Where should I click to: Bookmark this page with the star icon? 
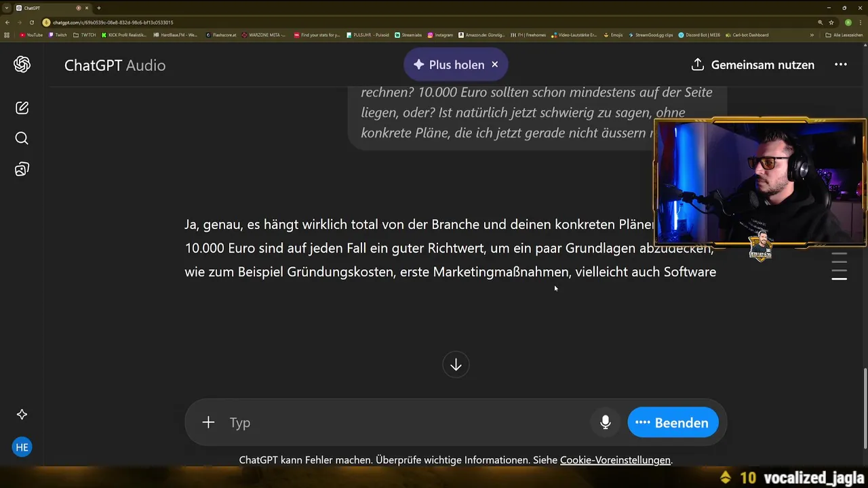pos(831,22)
